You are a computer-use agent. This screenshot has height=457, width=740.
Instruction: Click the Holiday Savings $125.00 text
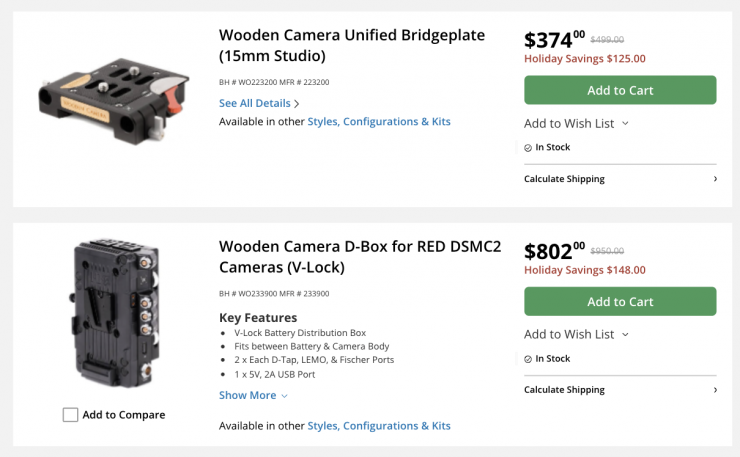(x=584, y=58)
